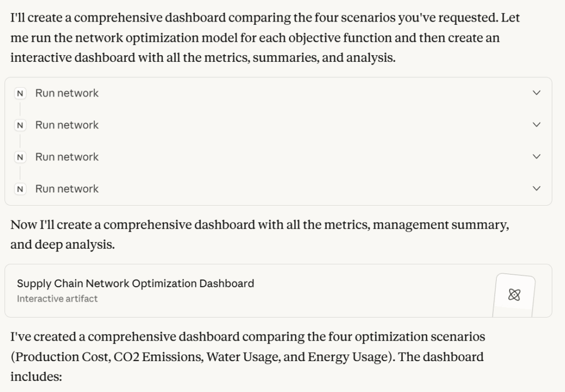Expand the third Run network chevron
This screenshot has height=392, width=565.
pyautogui.click(x=536, y=157)
